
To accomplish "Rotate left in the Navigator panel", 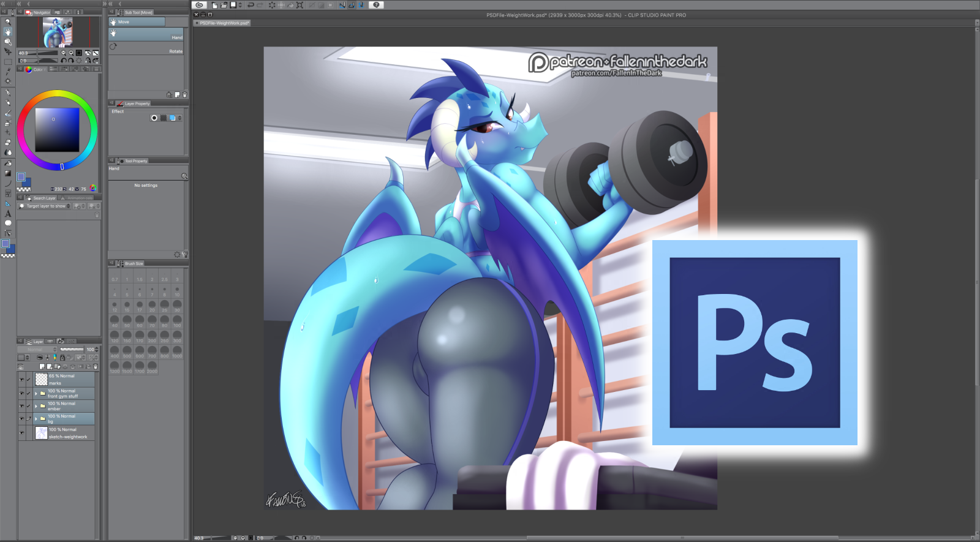I will [64, 61].
